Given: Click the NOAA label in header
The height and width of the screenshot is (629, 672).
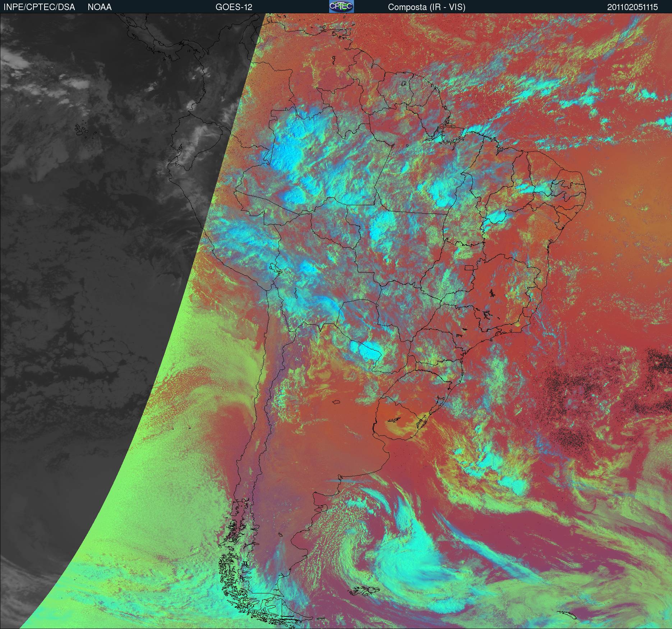Looking at the screenshot, I should click(100, 7).
